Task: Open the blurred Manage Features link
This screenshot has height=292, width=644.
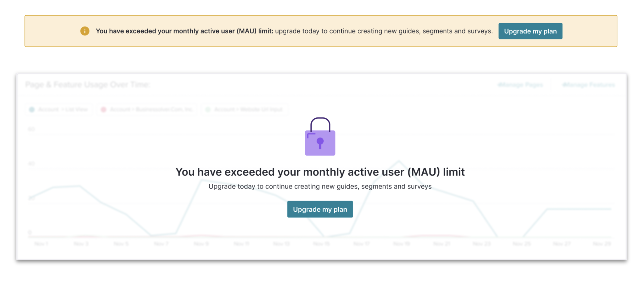Action: [589, 85]
